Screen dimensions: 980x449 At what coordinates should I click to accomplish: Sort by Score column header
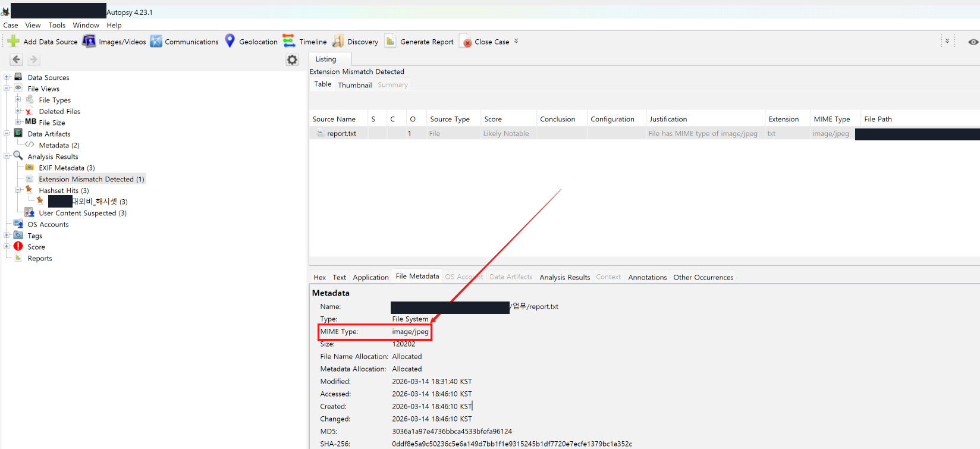[509, 119]
